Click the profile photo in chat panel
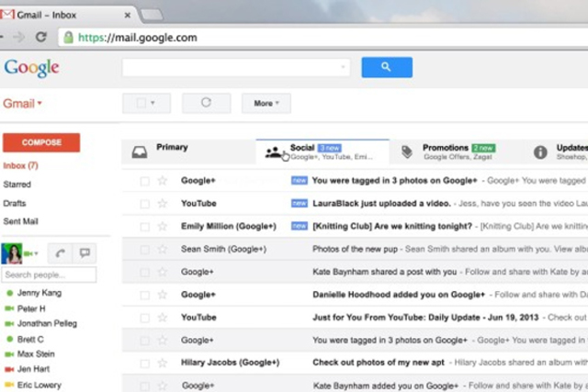Viewport: 588px width, 392px height. (12, 253)
